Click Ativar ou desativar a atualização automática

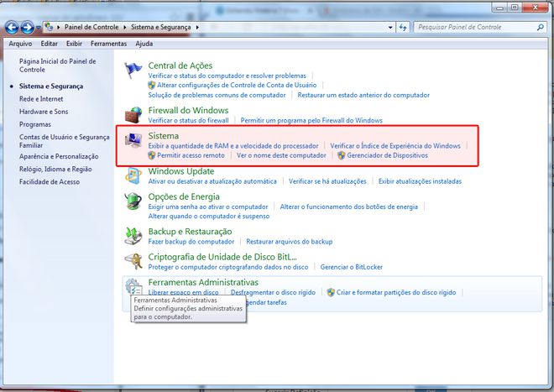(212, 181)
